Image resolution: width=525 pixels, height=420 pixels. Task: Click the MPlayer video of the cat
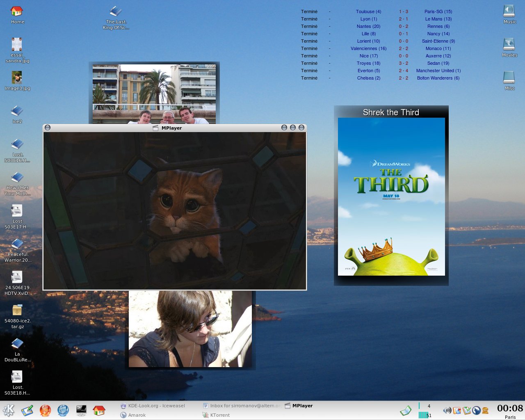(x=175, y=210)
